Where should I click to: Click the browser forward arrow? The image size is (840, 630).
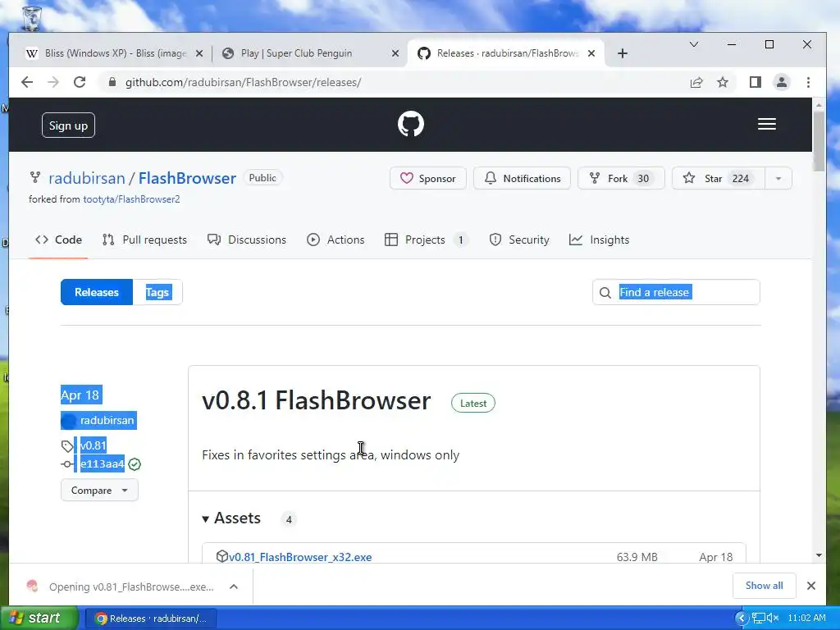click(53, 82)
